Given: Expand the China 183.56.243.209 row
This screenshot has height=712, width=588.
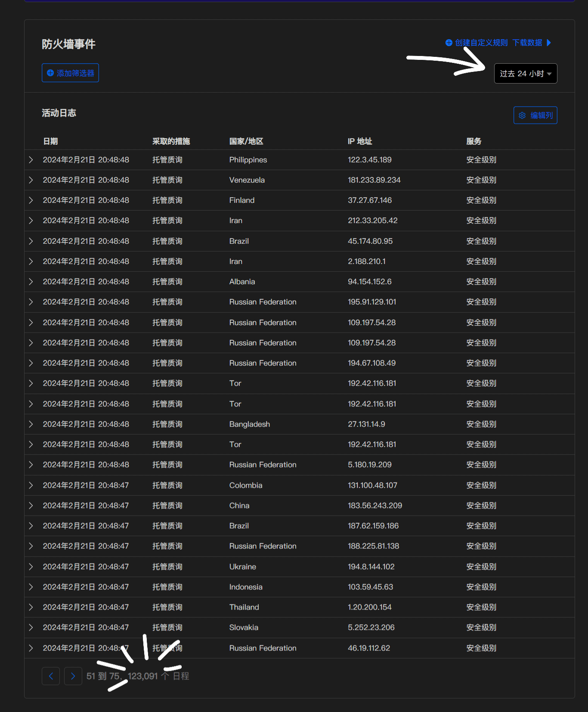Looking at the screenshot, I should [31, 506].
